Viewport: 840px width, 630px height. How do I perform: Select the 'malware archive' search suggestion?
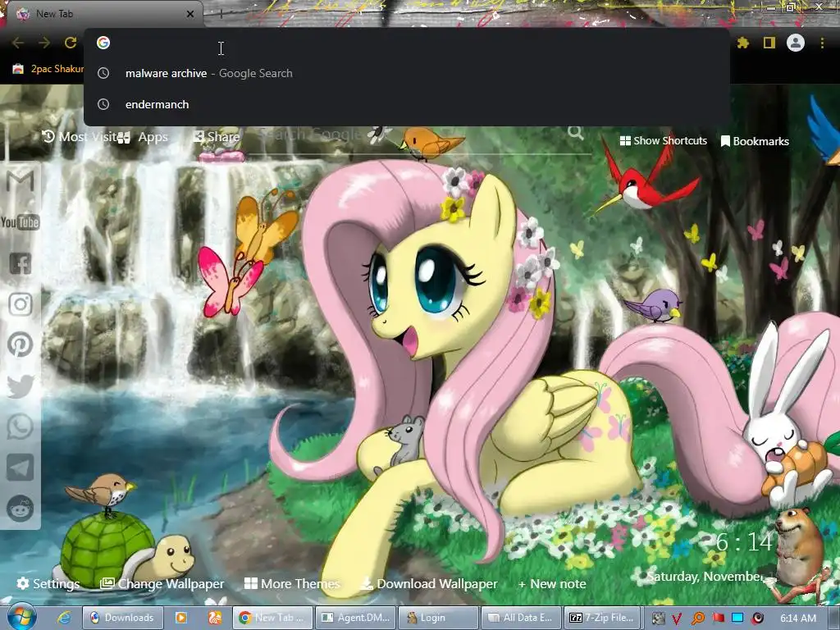pyautogui.click(x=407, y=73)
